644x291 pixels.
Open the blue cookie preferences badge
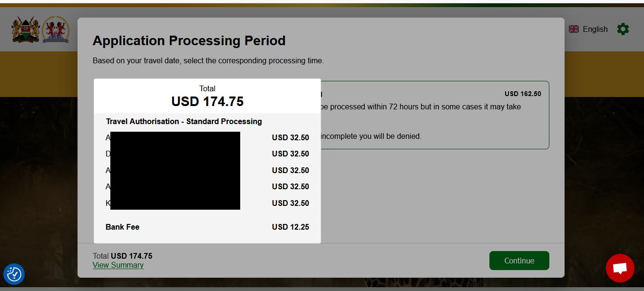tap(14, 274)
